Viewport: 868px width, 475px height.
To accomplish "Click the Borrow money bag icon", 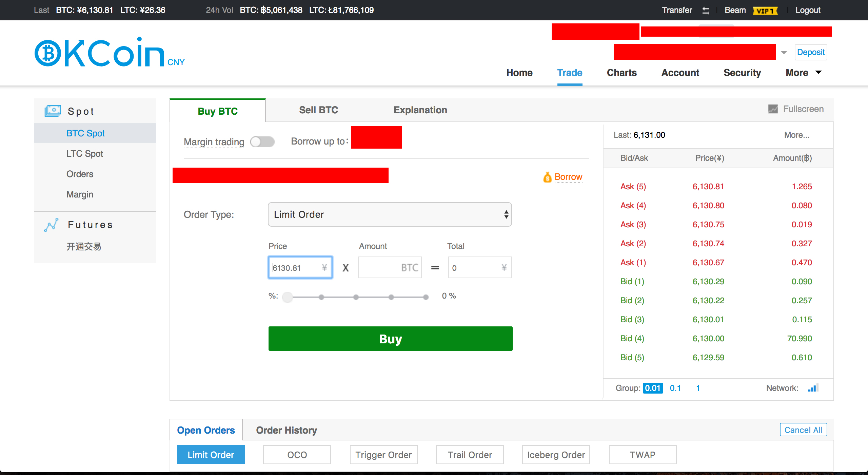I will point(547,177).
